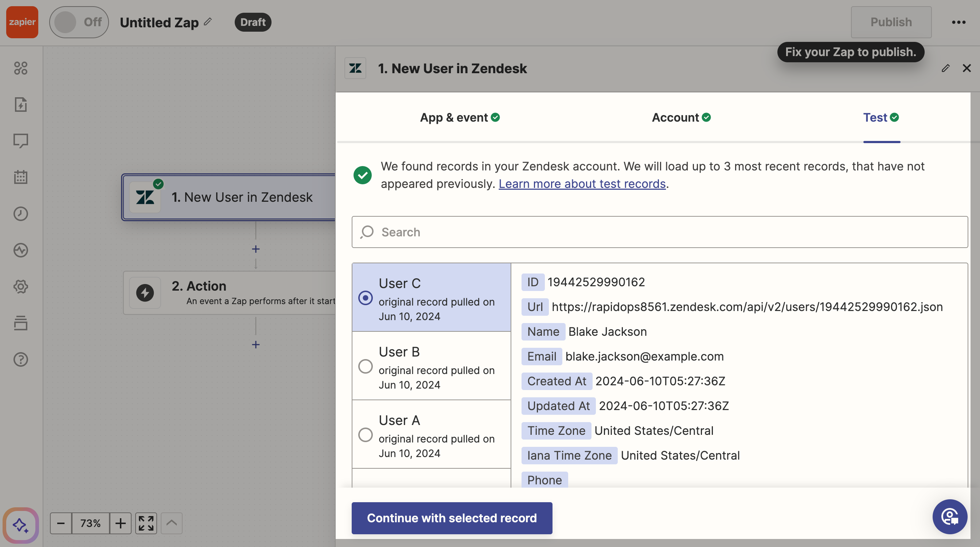Image resolution: width=980 pixels, height=547 pixels.
Task: Open the settings gear sidebar icon
Action: 20,287
